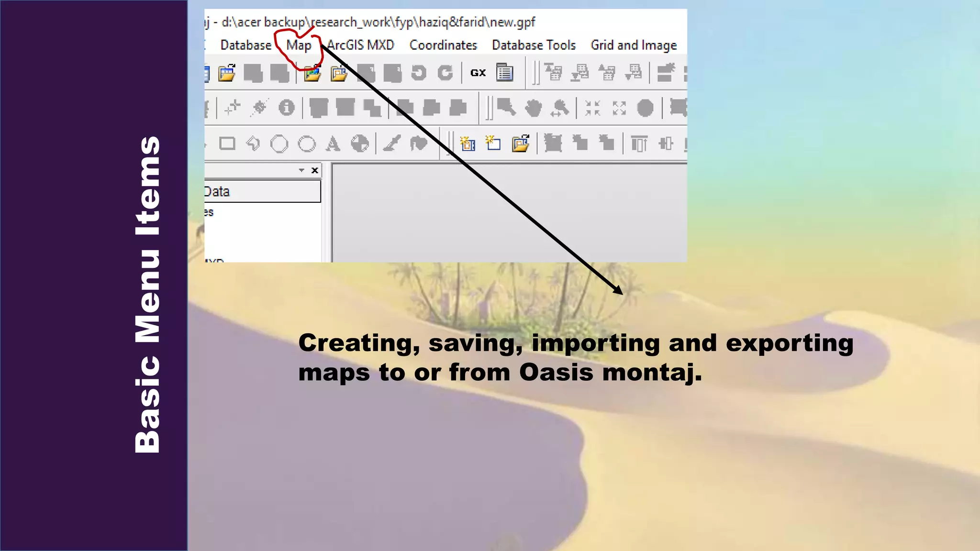The width and height of the screenshot is (980, 551).
Task: Open the Database menu
Action: (x=245, y=45)
